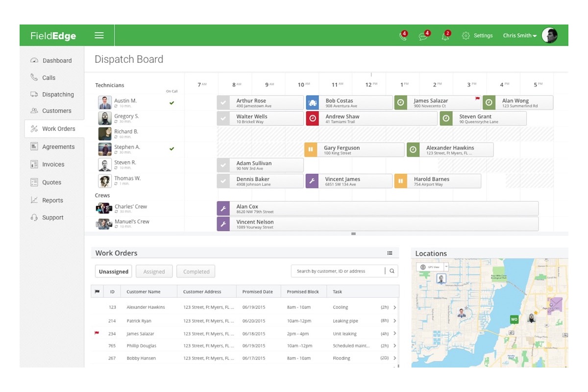Select Work Orders sidebar item
Screen dimensions: 588x392
54,129
